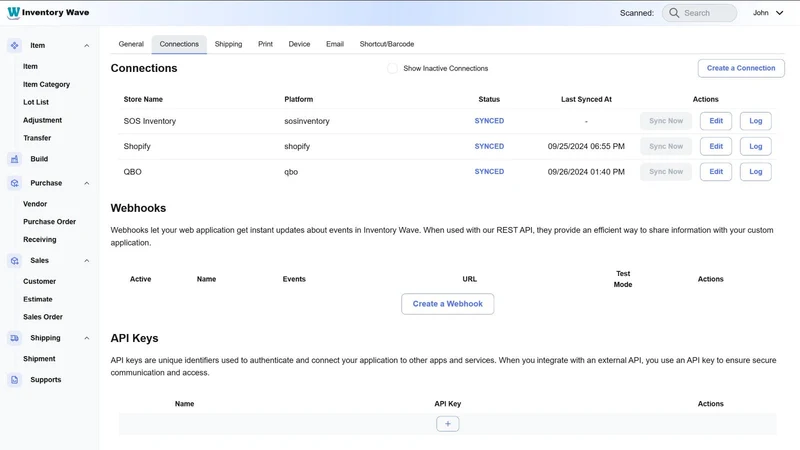Click 09/26/2024 01:40 PM timestamp
800x450 pixels.
[586, 171]
